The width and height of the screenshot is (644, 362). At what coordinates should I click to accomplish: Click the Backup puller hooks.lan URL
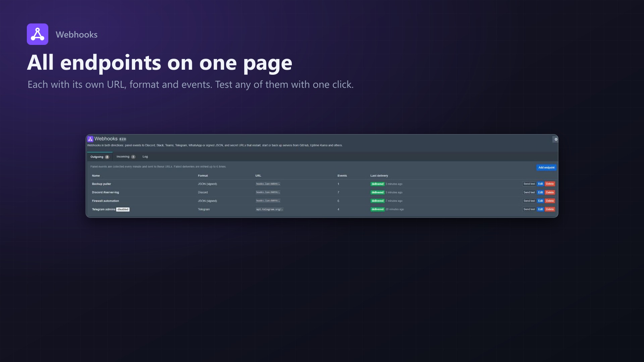[268, 184]
